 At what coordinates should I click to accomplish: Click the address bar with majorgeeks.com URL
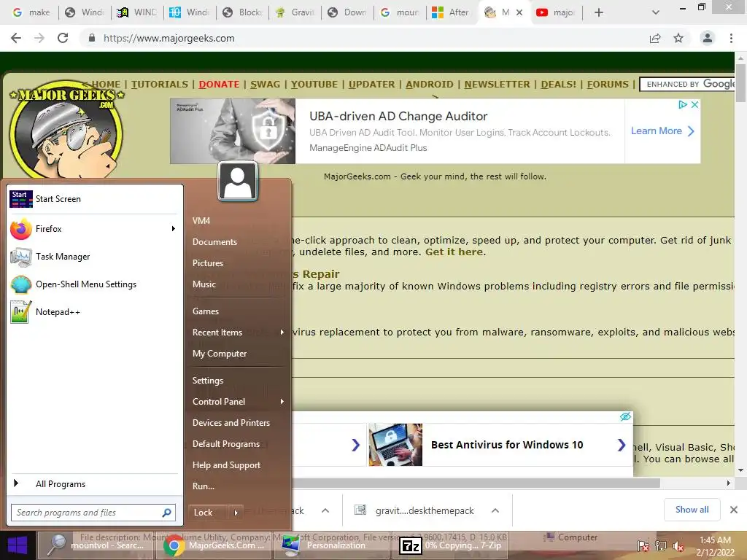pyautogui.click(x=362, y=38)
